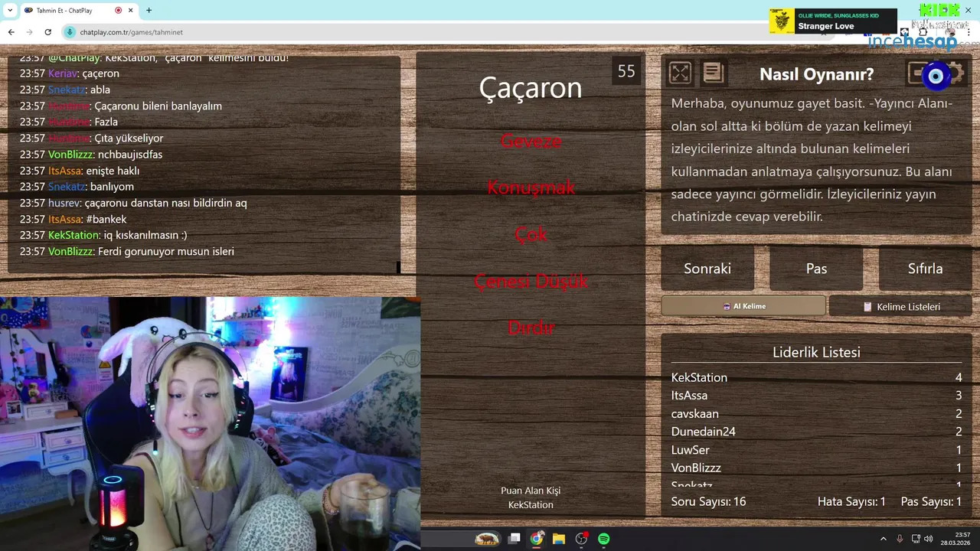Open the tab search dropdown arrow
980x551 pixels.
click(10, 10)
